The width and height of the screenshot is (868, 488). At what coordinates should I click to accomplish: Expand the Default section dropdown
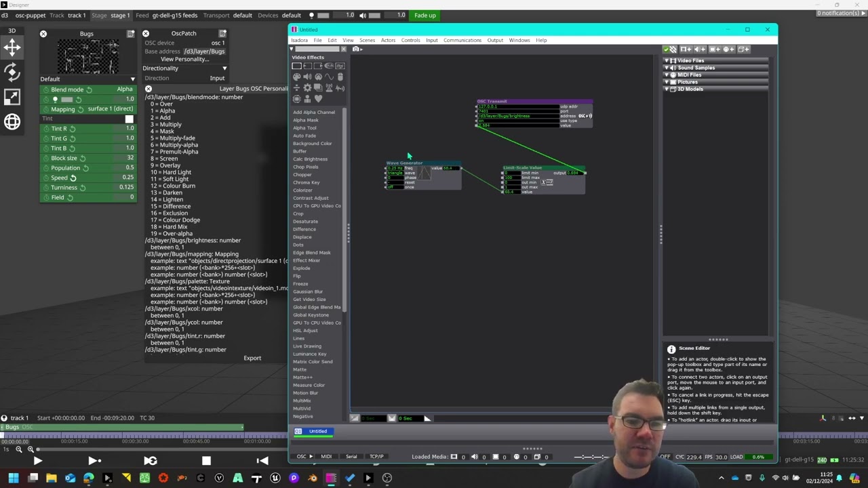[x=132, y=79]
